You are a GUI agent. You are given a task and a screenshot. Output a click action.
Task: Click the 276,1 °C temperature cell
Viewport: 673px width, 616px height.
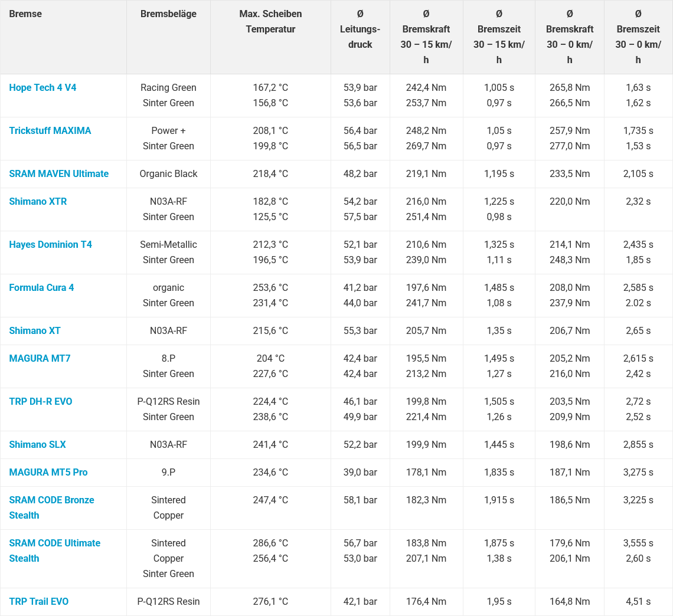point(270,601)
